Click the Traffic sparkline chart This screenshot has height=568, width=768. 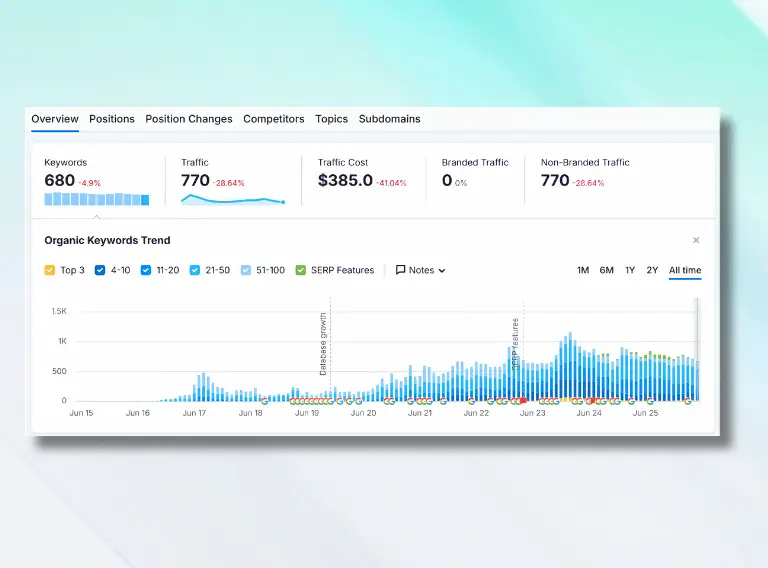233,199
